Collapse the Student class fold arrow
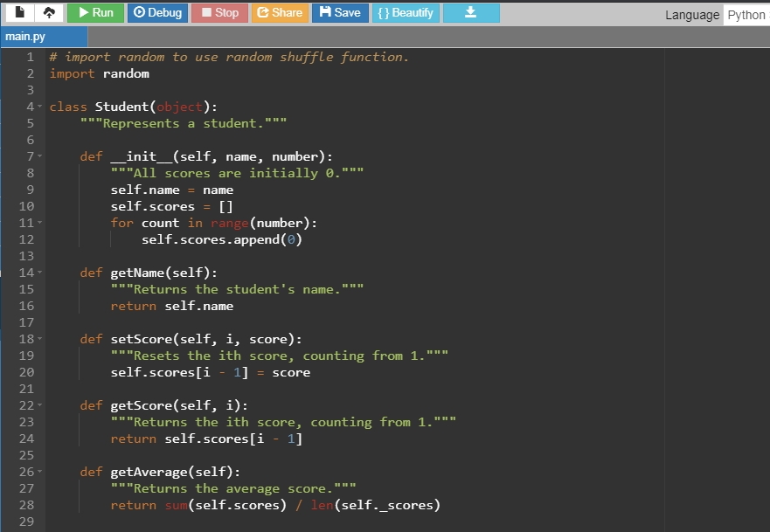Screen dimensions: 770x532 pos(41,107)
